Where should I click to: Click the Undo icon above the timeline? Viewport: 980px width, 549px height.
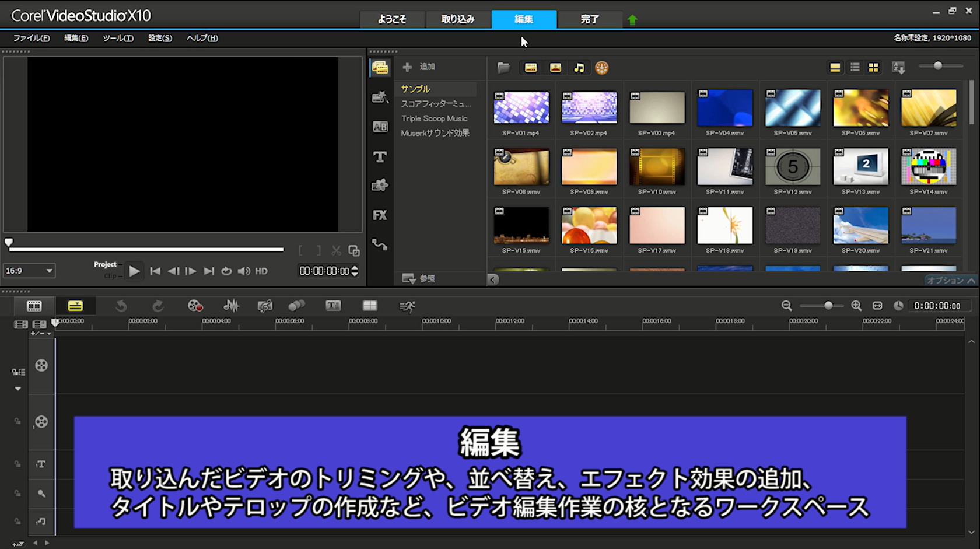point(122,306)
